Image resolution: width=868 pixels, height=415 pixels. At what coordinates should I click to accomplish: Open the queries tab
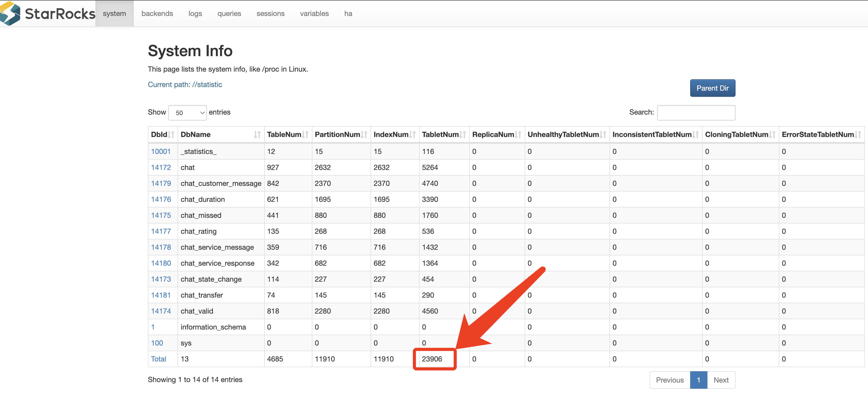pos(229,13)
